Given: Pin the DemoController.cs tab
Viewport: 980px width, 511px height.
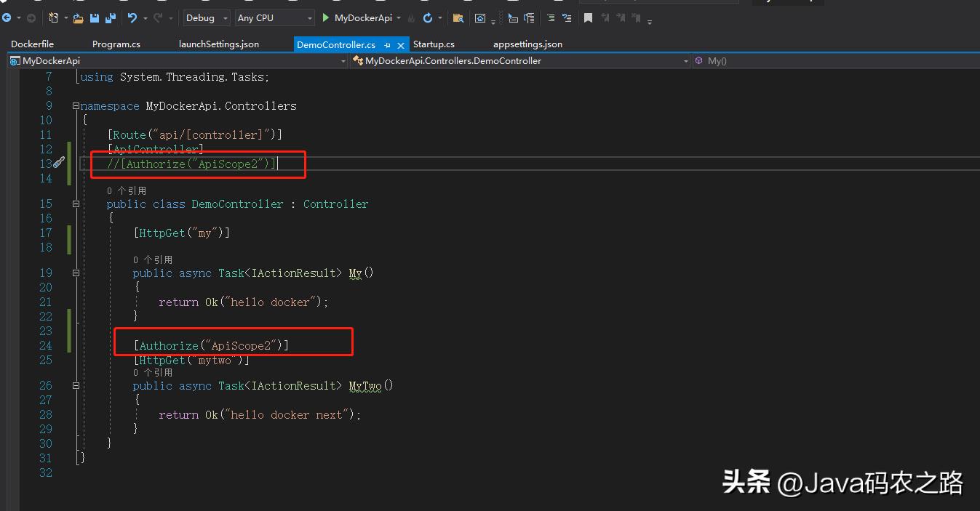Looking at the screenshot, I should click(388, 44).
